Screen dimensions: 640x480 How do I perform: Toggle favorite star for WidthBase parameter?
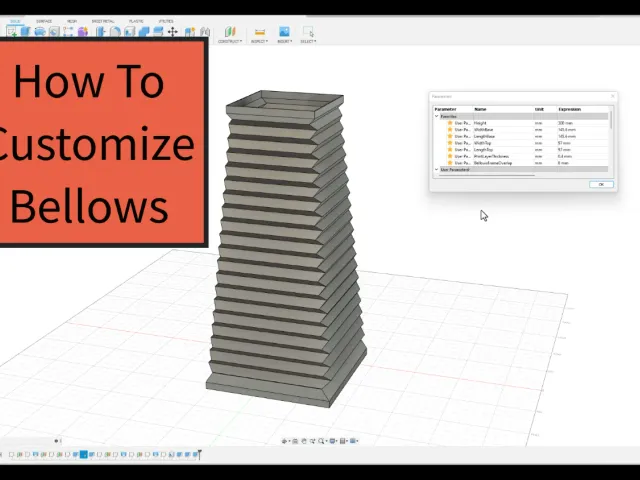450,129
